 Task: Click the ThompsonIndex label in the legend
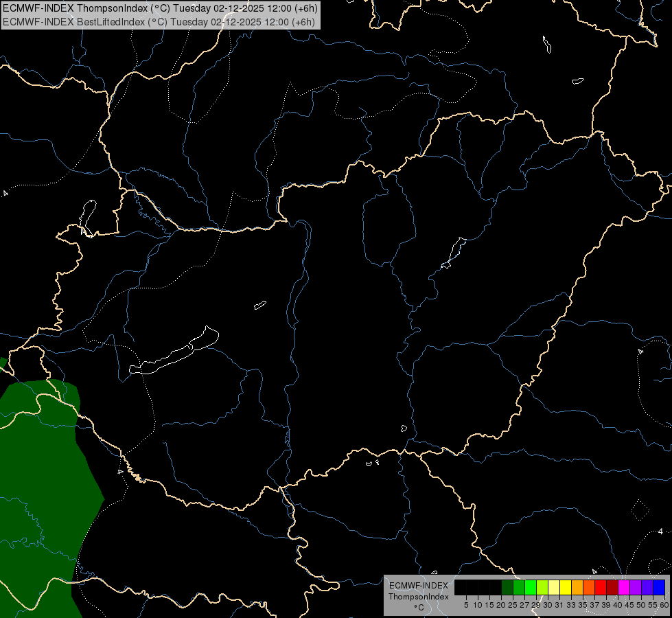point(419,597)
